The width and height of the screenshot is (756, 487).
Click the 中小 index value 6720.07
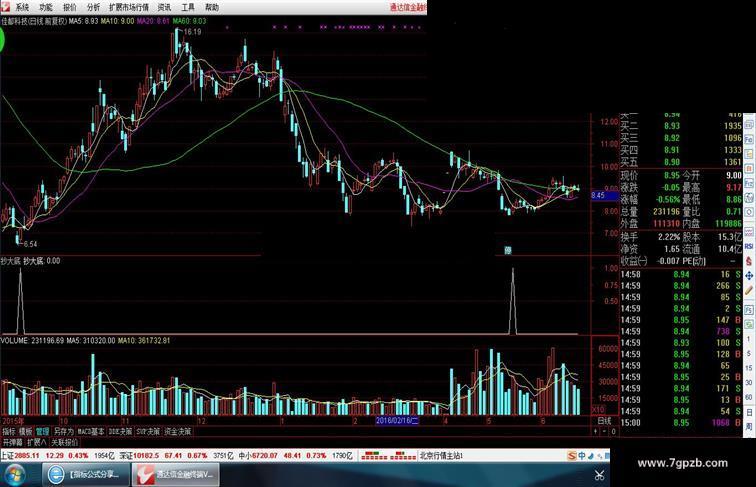[264, 456]
